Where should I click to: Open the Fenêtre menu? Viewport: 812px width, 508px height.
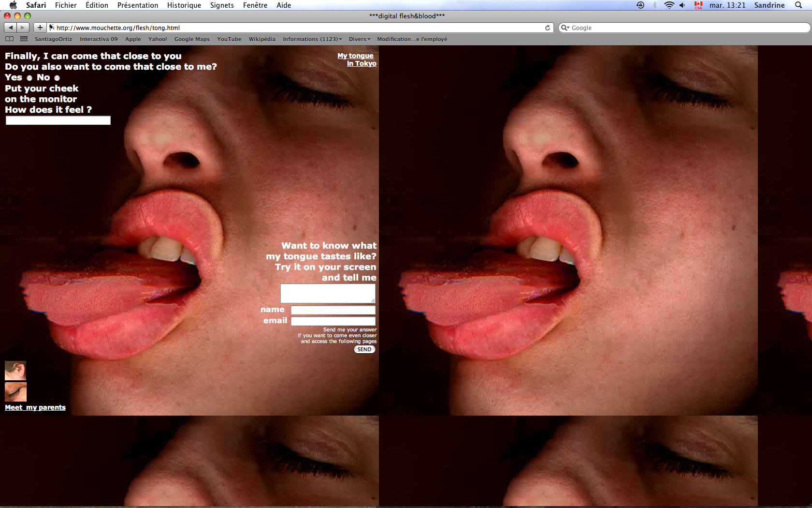(255, 5)
